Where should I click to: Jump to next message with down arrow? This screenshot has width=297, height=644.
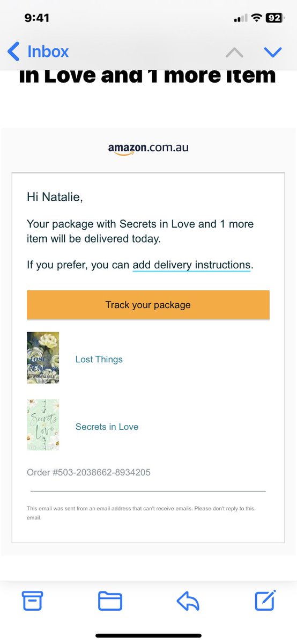click(273, 52)
